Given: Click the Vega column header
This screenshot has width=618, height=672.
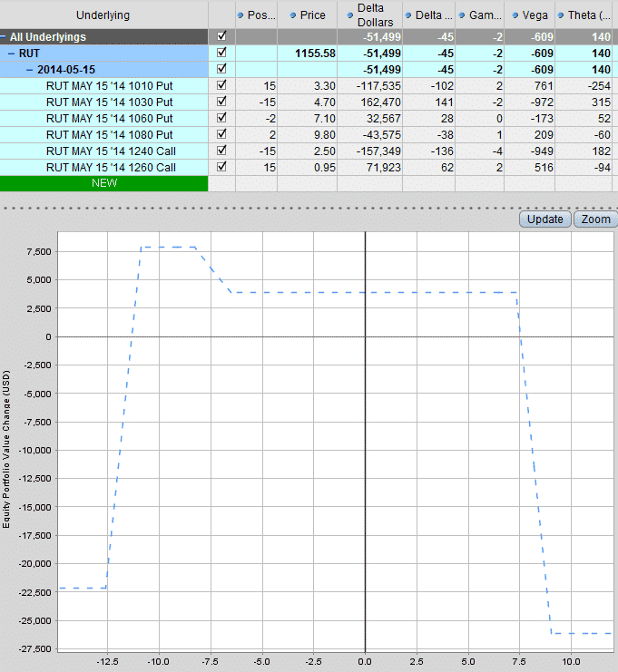Looking at the screenshot, I should pos(530,15).
